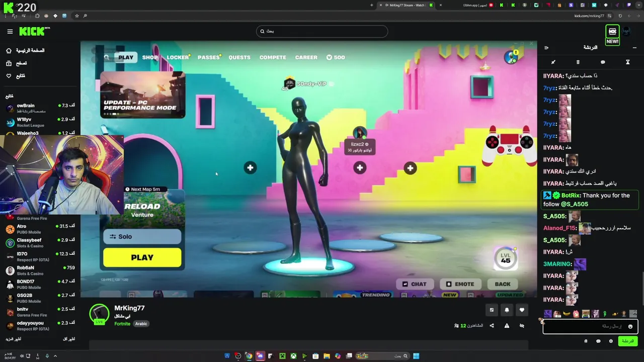Click 3MARING username in chat
644x362 pixels.
pos(557,264)
